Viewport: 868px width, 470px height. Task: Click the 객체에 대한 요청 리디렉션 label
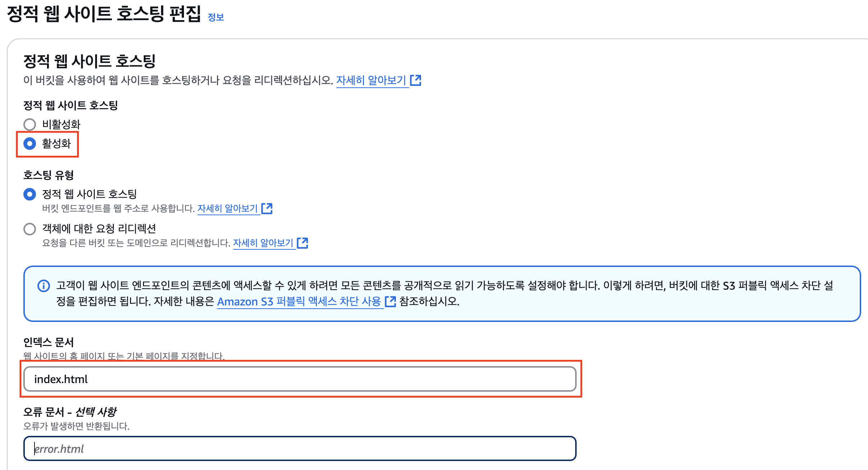tap(99, 229)
